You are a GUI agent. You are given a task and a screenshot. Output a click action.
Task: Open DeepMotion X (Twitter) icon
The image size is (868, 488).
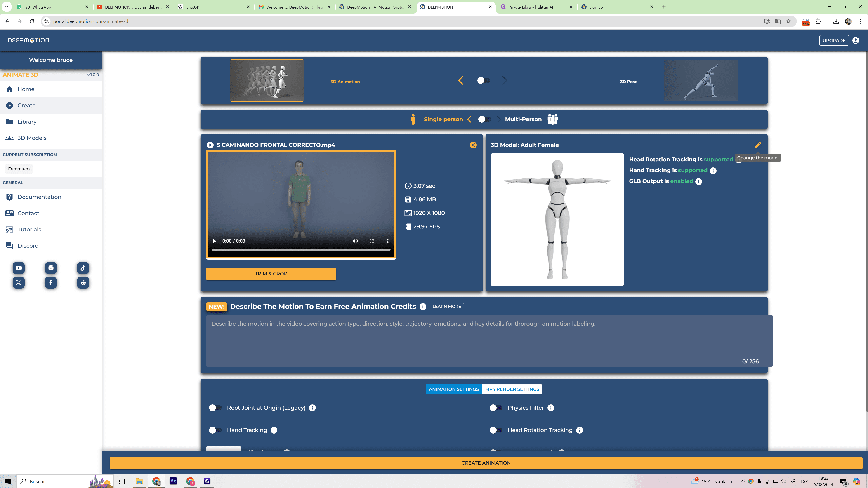click(19, 283)
